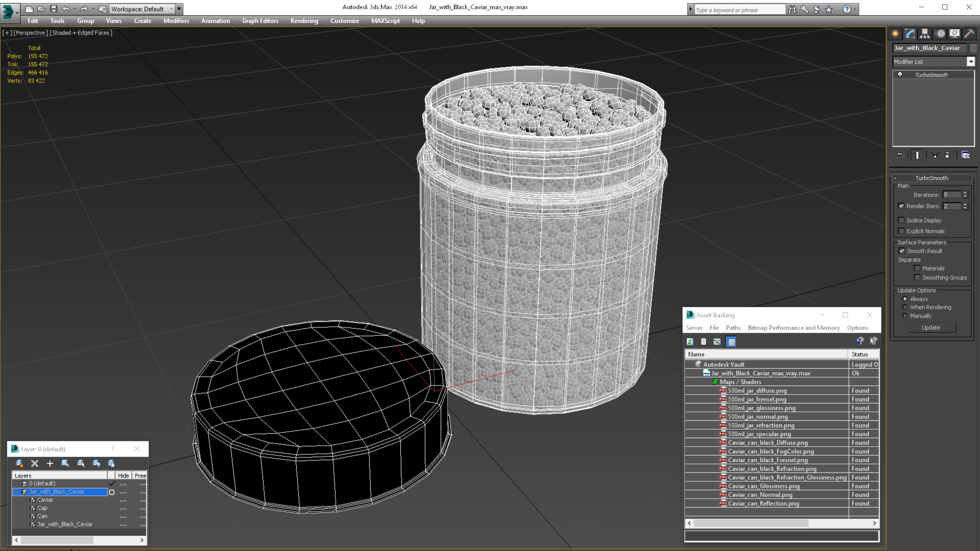Click the Favorites star icon in InfoCenter

(829, 9)
